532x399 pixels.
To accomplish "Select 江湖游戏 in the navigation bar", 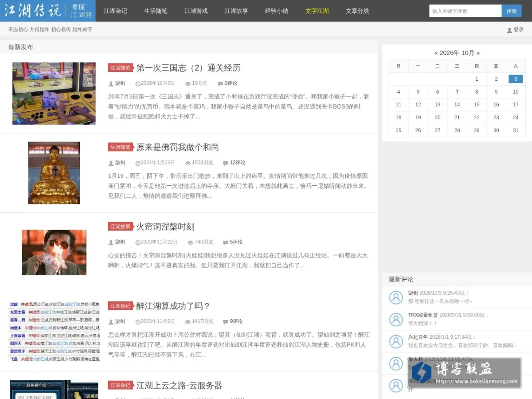I will click(196, 11).
